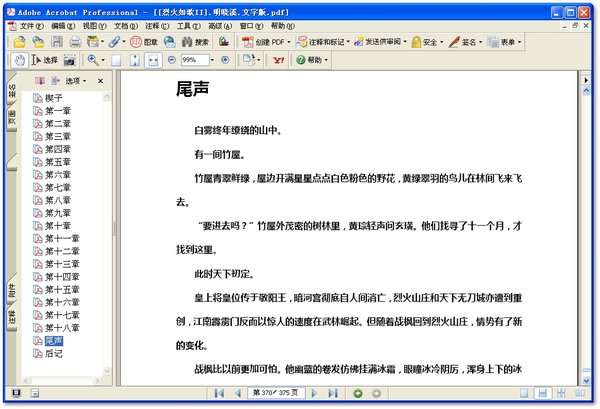
Task: Activate the 选择 text select tool
Action: point(44,60)
